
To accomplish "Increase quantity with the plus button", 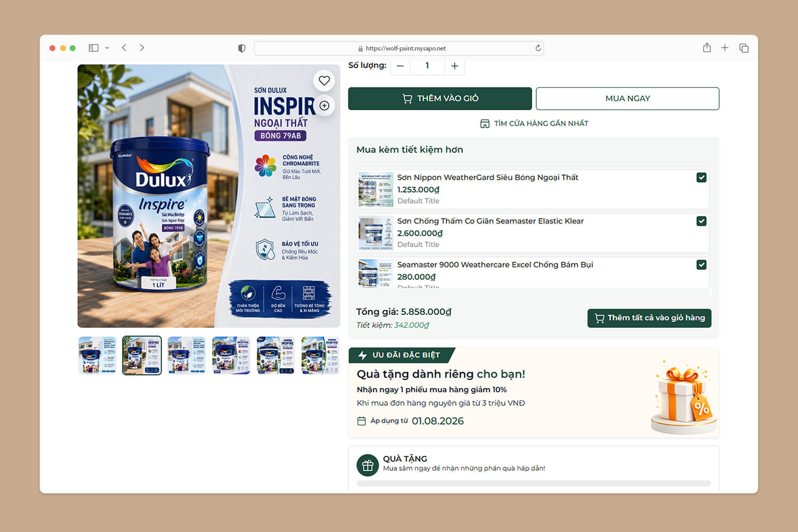I will pyautogui.click(x=454, y=66).
